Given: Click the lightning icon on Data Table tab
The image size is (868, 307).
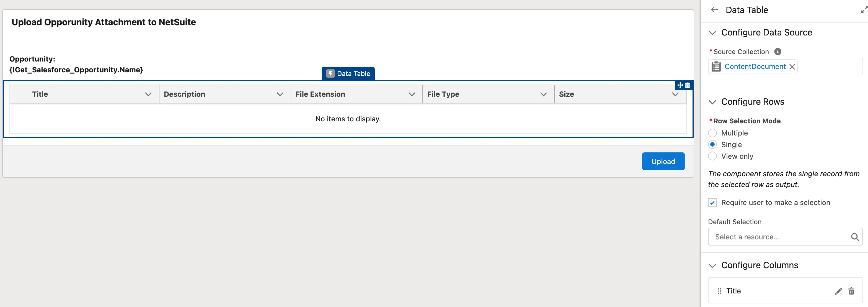Looking at the screenshot, I should [330, 73].
